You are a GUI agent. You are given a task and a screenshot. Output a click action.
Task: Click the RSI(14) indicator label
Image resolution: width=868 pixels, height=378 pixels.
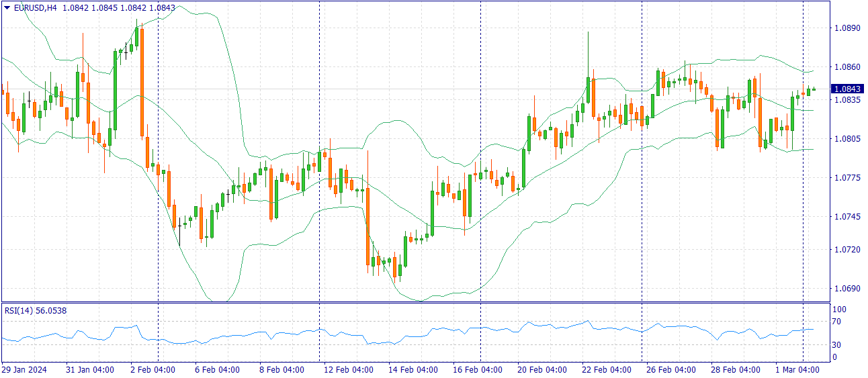tap(18, 310)
